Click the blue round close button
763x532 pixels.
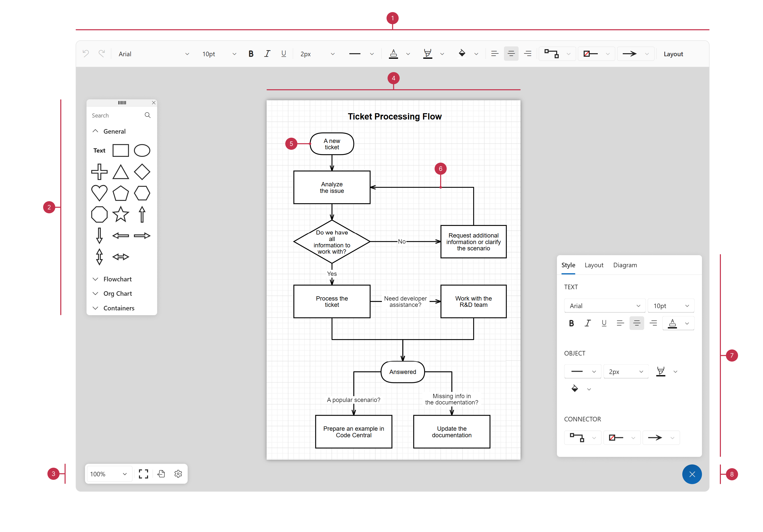pos(692,474)
